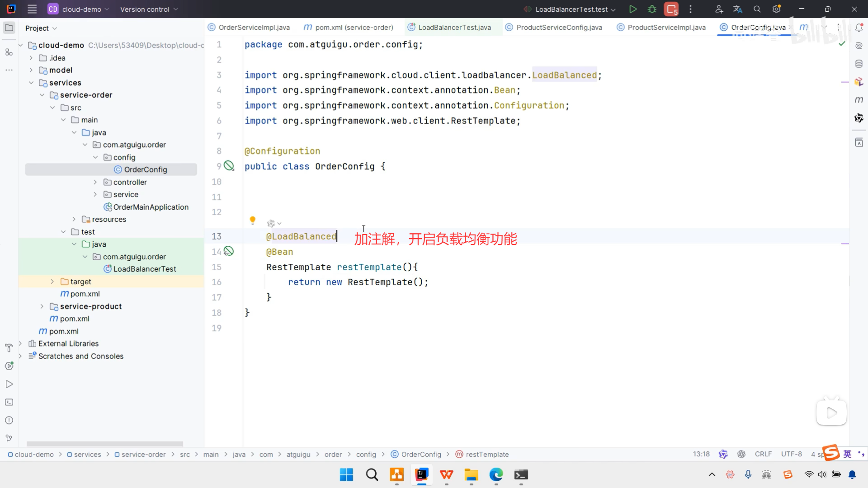
Task: Run LoadBalancerTest with green play button
Action: (633, 9)
